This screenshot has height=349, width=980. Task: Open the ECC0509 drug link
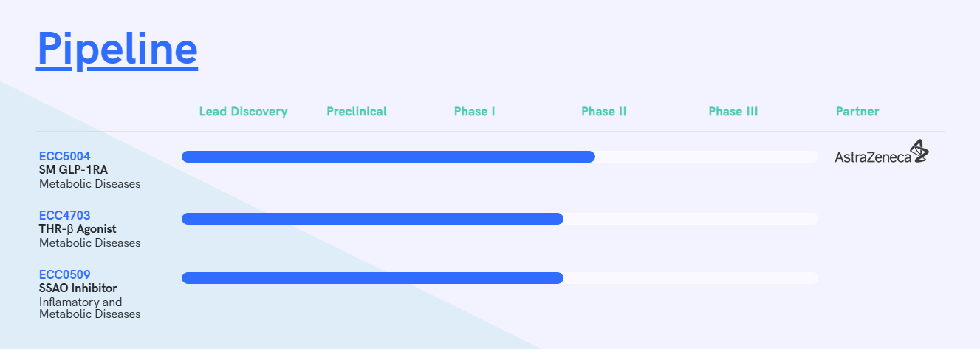coord(65,274)
